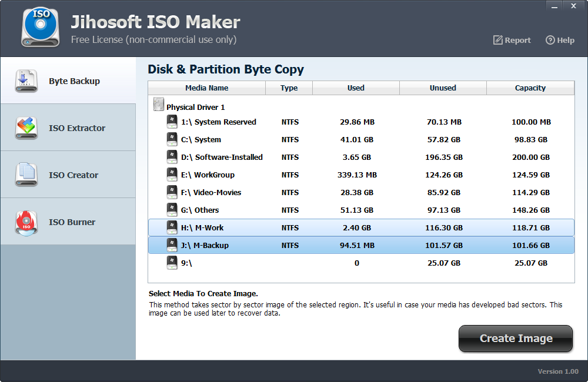This screenshot has height=382, width=588.
Task: Click the 25.07 GB unused value
Action: click(444, 263)
